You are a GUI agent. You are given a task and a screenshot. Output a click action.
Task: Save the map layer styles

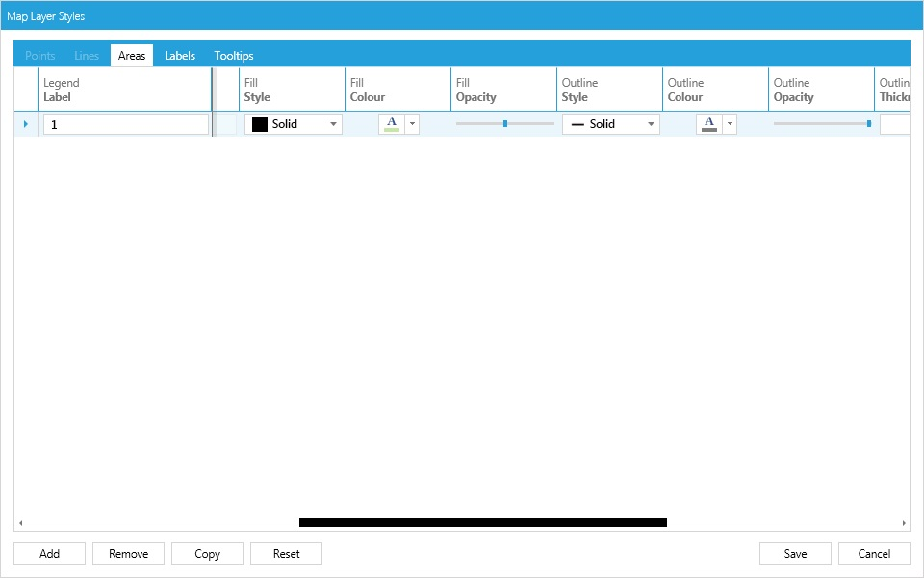[795, 553]
